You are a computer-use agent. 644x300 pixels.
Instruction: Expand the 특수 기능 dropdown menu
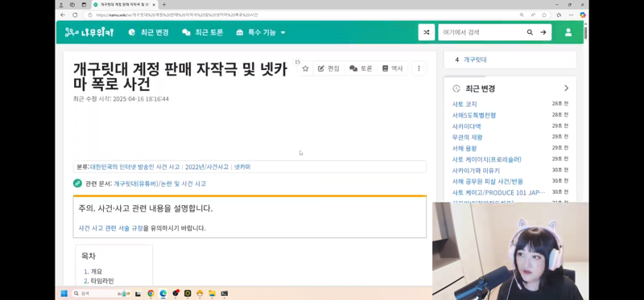[x=260, y=32]
